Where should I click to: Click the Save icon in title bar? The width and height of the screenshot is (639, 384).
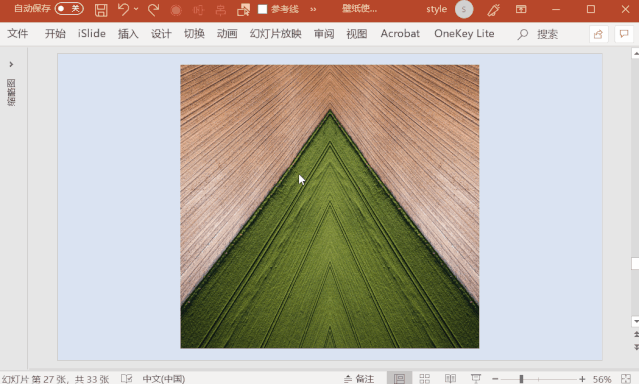101,10
